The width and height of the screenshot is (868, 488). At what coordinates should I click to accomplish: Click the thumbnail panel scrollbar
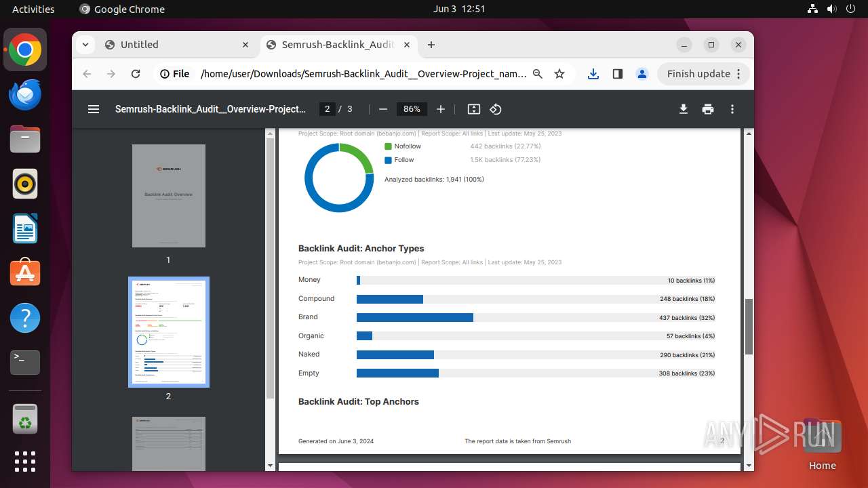tap(270, 268)
